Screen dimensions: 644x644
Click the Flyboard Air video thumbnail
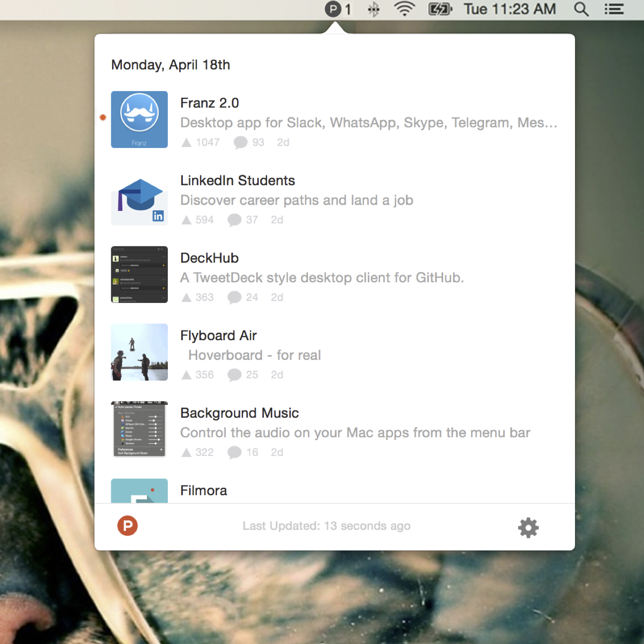pyautogui.click(x=139, y=352)
